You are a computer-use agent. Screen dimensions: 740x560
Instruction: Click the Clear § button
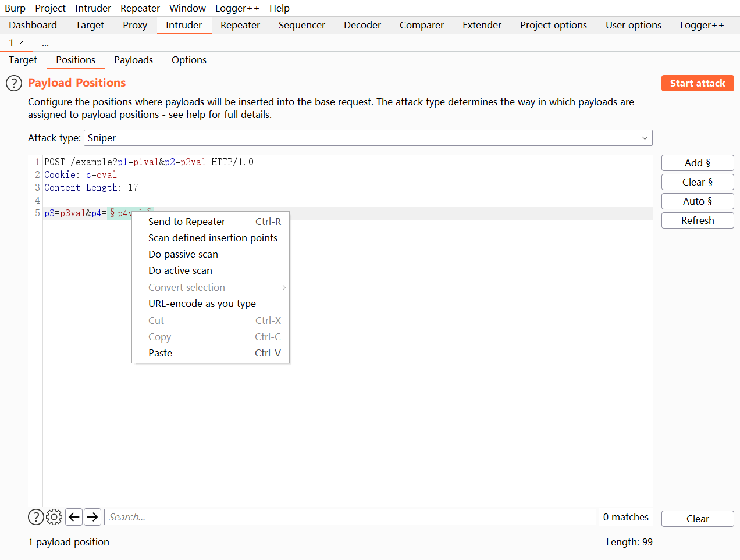(698, 182)
